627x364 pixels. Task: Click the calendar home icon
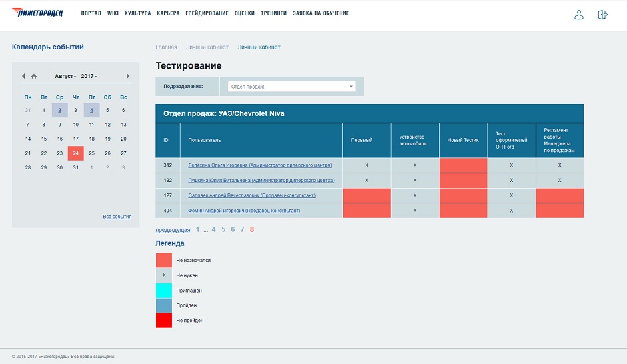(x=34, y=76)
